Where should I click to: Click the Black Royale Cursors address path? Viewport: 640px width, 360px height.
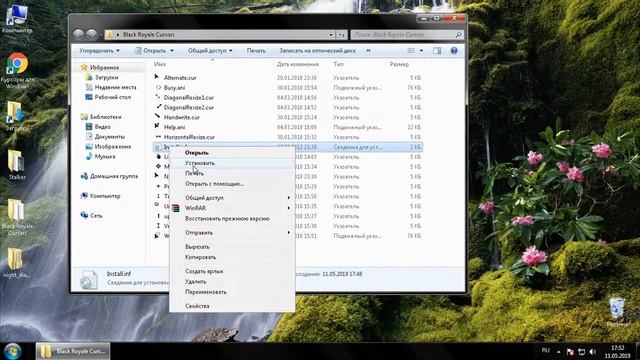point(149,35)
